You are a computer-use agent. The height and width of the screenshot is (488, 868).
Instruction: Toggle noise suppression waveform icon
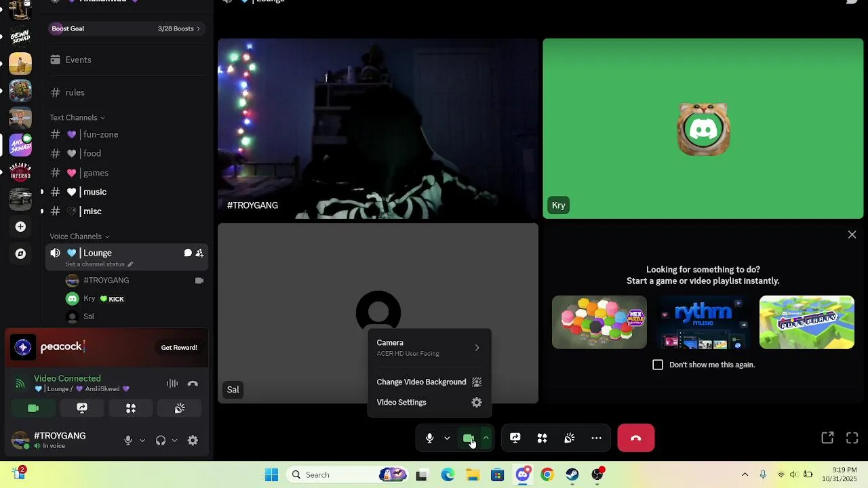click(x=172, y=384)
